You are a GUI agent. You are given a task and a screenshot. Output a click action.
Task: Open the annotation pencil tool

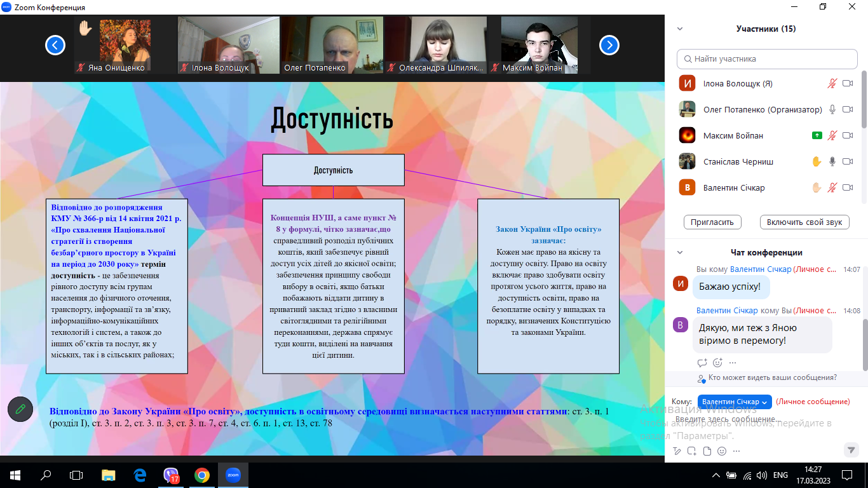point(20,409)
